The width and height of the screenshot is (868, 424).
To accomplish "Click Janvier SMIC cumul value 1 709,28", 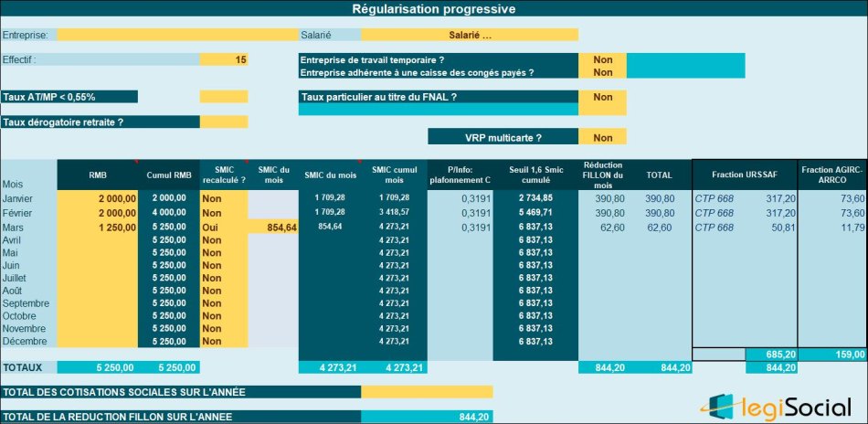I will pyautogui.click(x=395, y=198).
